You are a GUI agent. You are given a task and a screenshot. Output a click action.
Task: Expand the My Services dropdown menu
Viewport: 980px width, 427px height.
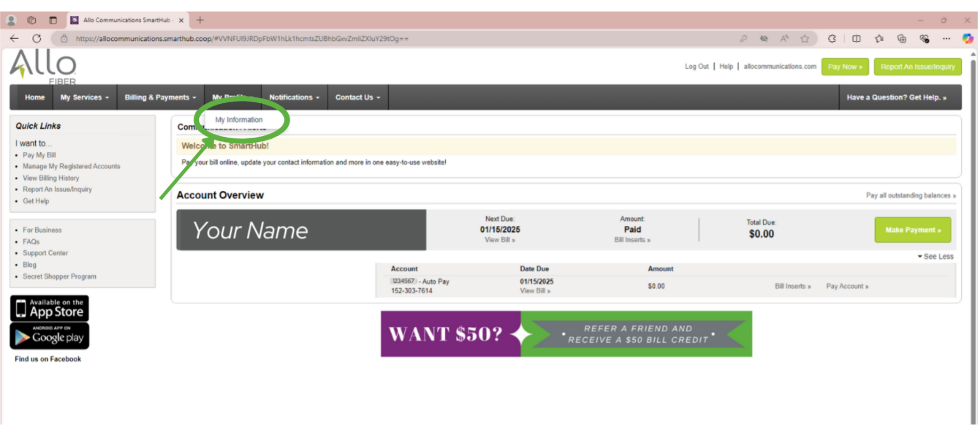tap(84, 97)
